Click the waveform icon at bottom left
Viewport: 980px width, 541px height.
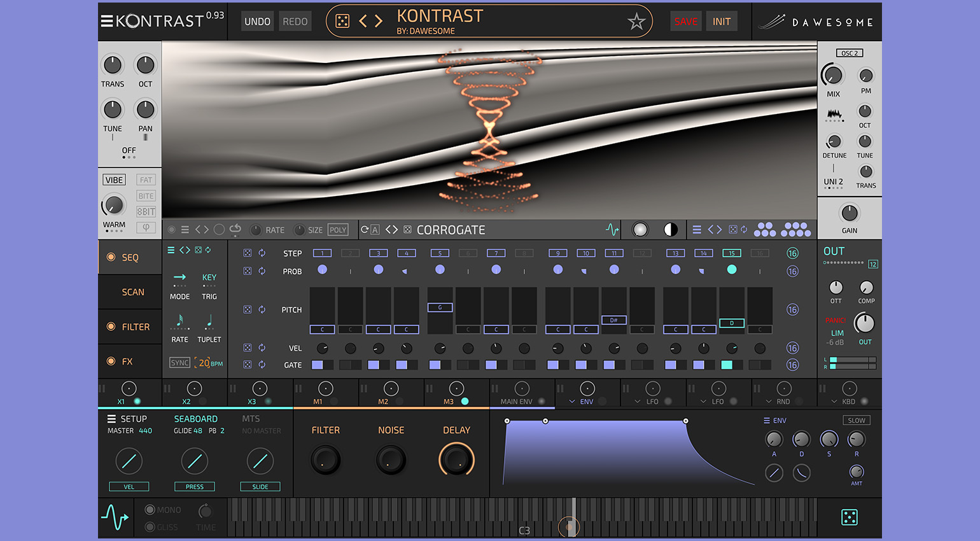[x=115, y=517]
